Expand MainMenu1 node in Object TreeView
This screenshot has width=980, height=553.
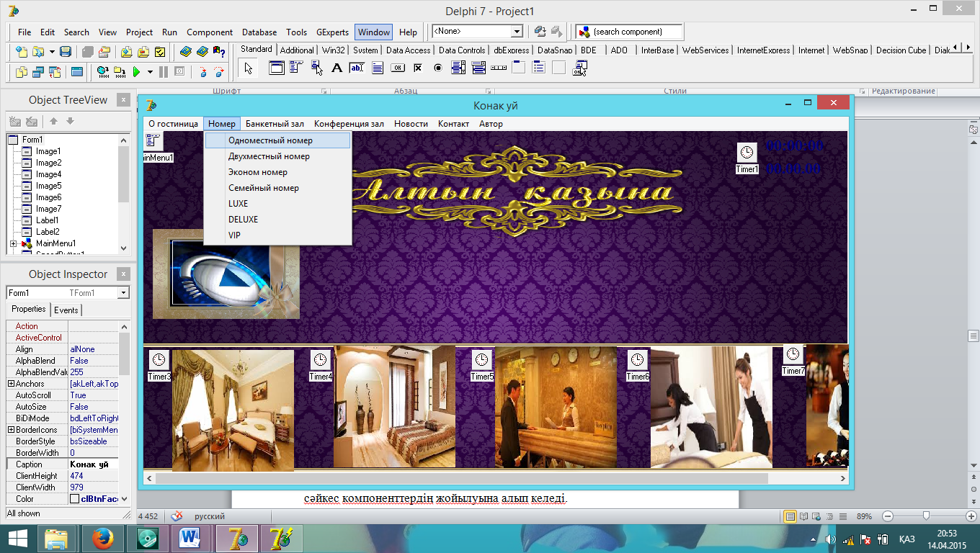[x=13, y=243]
